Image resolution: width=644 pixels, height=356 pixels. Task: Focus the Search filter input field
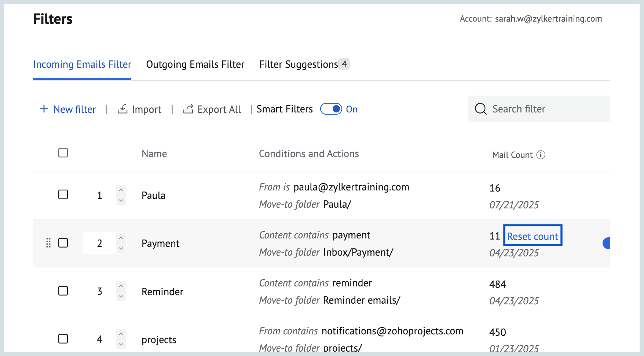[546, 109]
